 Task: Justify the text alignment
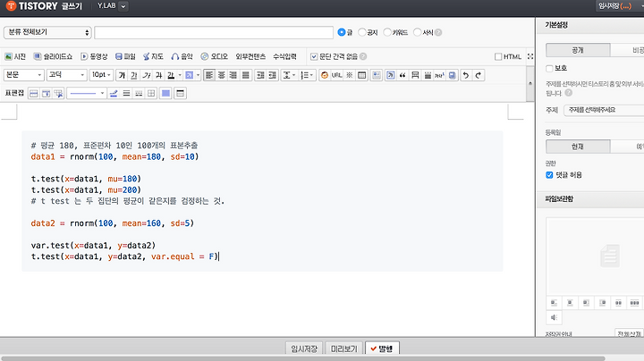click(246, 75)
